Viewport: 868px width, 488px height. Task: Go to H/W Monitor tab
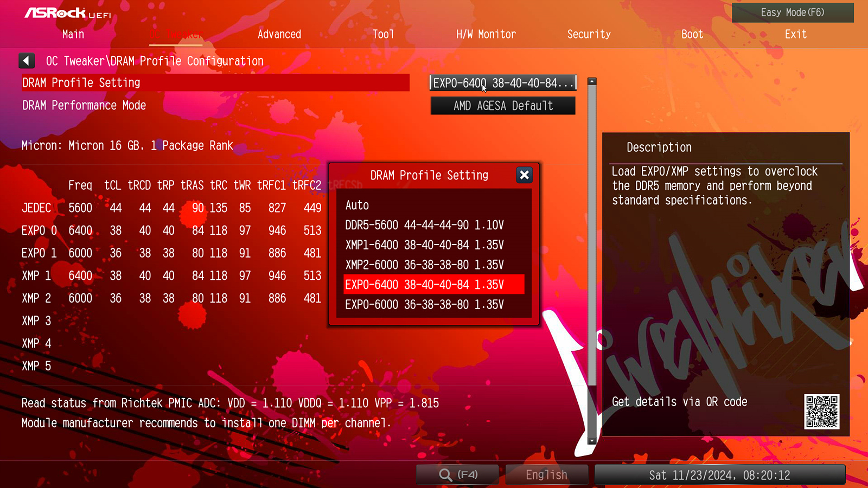[486, 34]
